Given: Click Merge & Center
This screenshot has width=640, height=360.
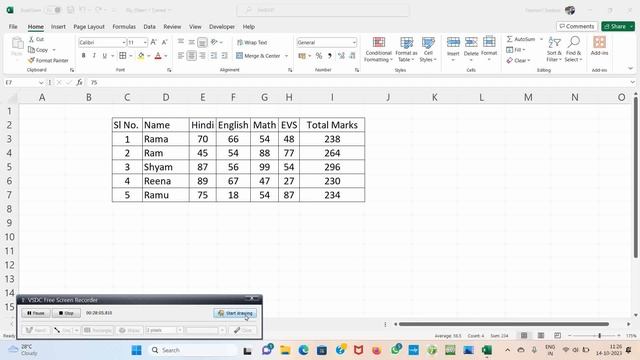Looking at the screenshot, I should click(258, 56).
